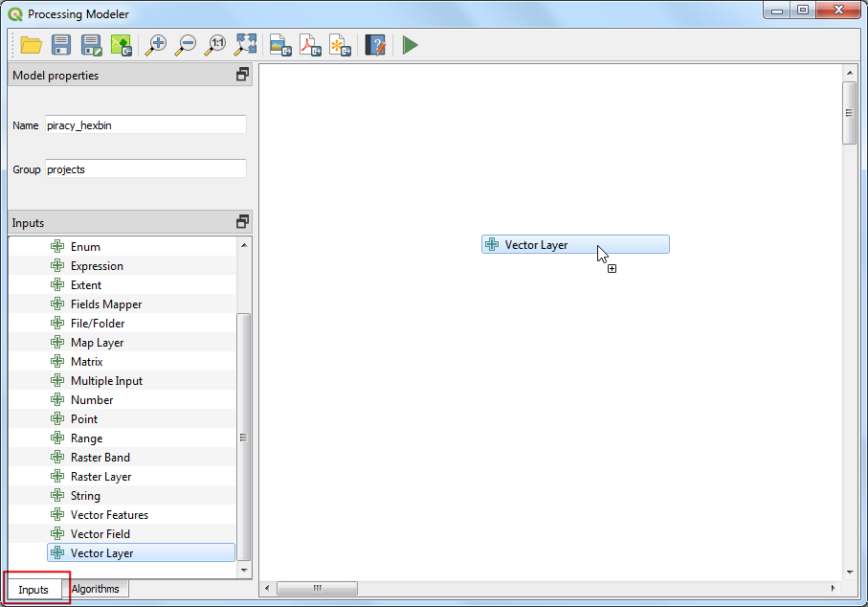
Task: Select Raster Layer in inputs list
Action: tap(100, 477)
